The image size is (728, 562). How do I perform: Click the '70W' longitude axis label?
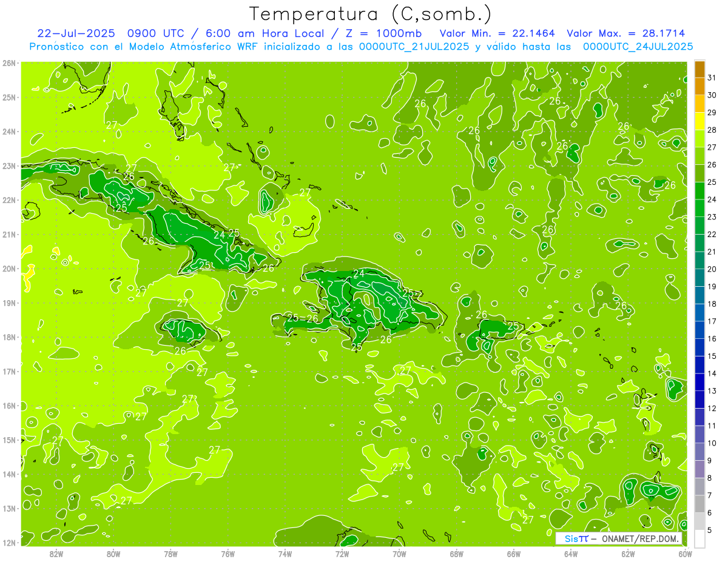pos(399,554)
